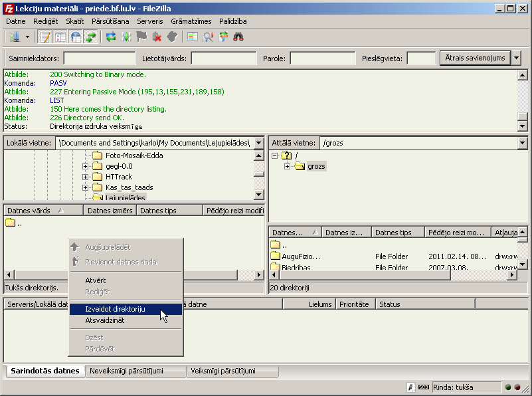
Task: Toggle synchronized browsing icon
Action: [x=223, y=37]
